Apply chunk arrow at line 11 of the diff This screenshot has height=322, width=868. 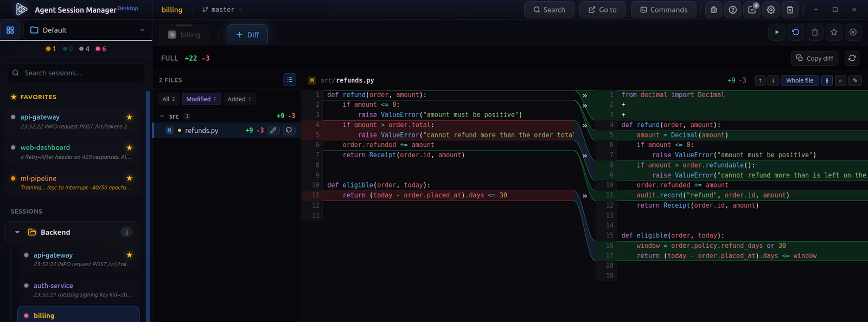[x=585, y=196]
